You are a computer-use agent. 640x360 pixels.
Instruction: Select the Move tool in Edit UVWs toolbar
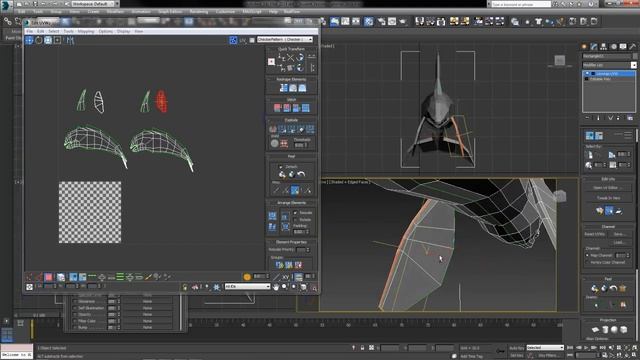click(x=29, y=40)
